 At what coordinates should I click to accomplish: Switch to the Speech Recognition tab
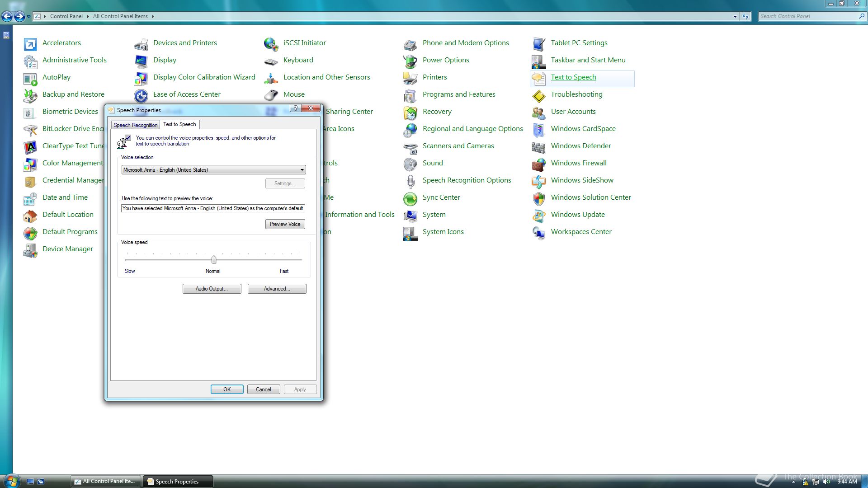tap(136, 125)
